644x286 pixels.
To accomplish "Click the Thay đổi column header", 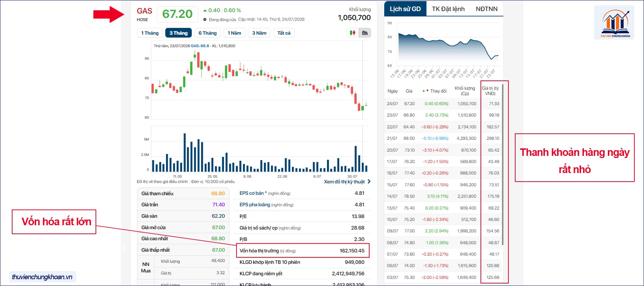I will (435, 91).
